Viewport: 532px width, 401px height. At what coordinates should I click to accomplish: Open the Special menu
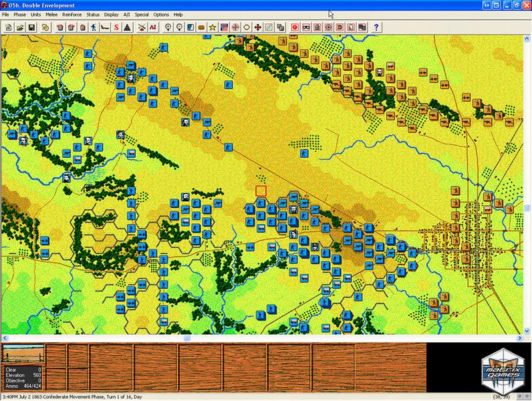click(x=142, y=14)
